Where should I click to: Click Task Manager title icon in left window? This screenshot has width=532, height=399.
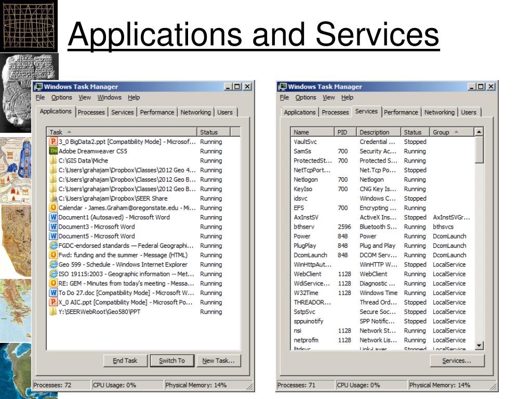(x=38, y=87)
